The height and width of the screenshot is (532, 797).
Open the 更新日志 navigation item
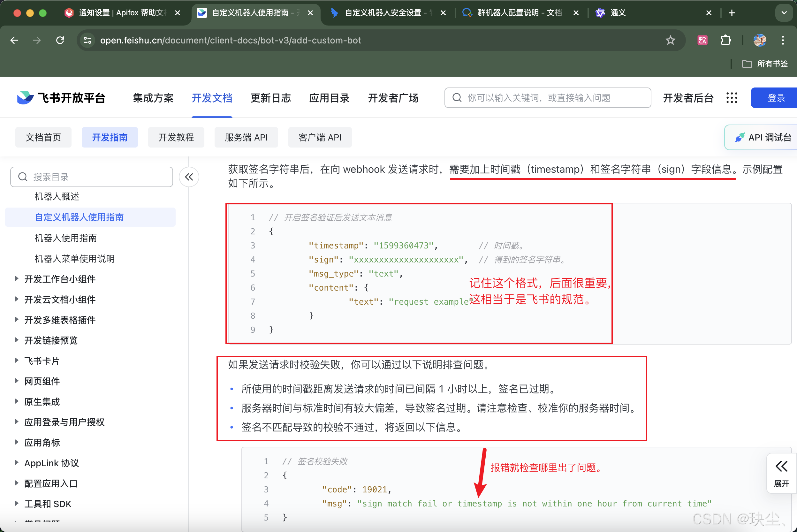pyautogui.click(x=270, y=98)
